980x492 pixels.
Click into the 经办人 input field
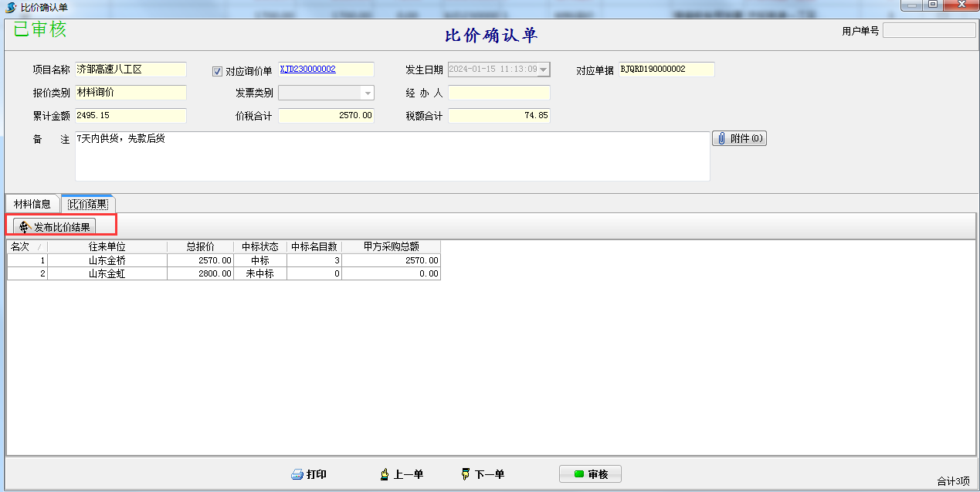pyautogui.click(x=499, y=93)
